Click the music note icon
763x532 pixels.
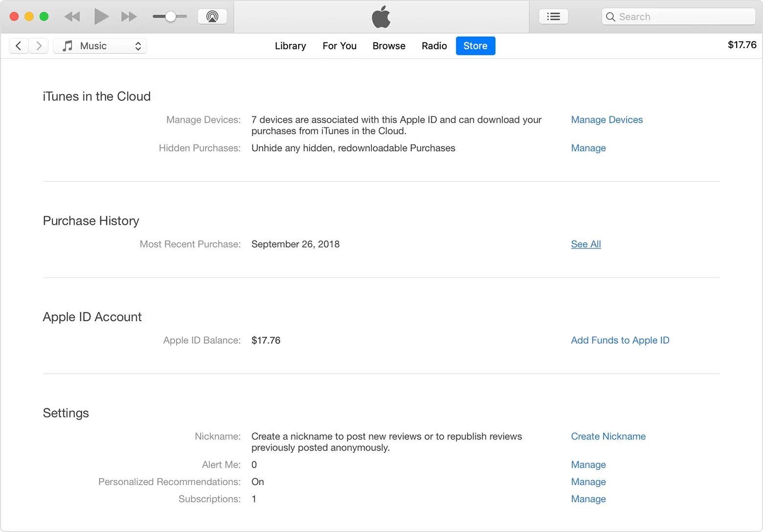coord(67,46)
